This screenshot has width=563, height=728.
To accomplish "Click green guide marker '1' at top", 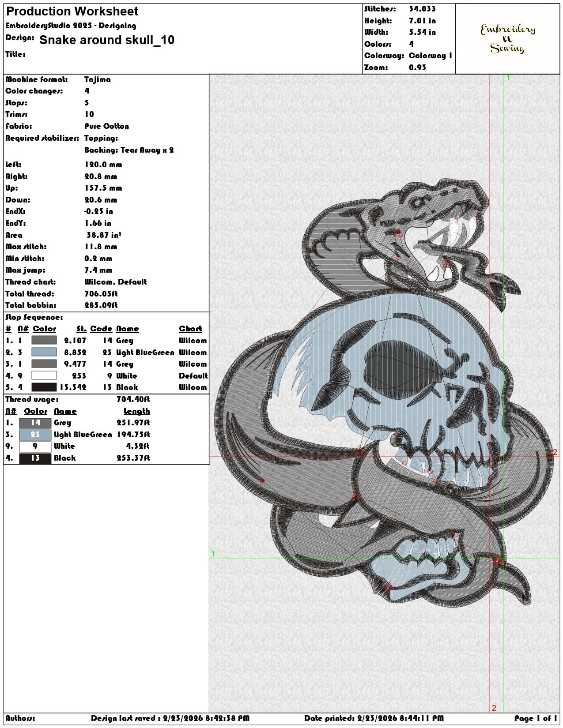I will tap(508, 78).
